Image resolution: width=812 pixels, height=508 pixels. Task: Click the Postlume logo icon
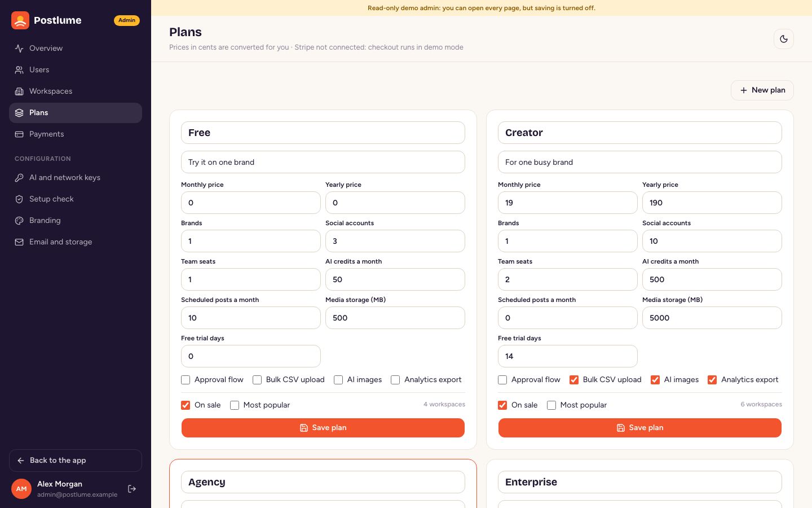[20, 20]
